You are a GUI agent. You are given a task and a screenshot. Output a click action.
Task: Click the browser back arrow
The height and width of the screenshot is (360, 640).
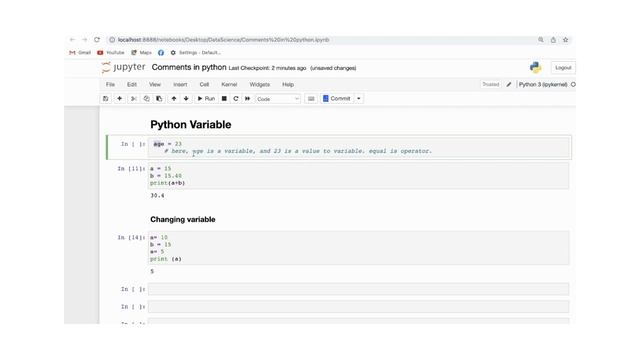click(72, 40)
